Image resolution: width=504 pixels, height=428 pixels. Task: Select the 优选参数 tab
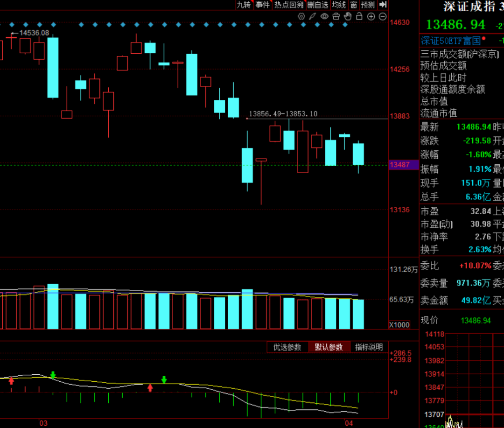click(287, 347)
